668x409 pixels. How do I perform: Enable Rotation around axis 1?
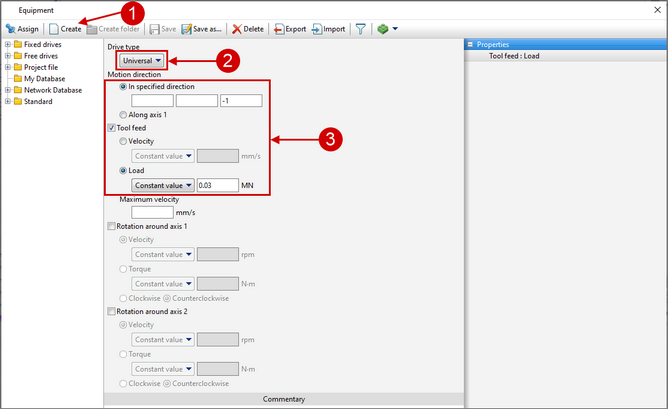(112, 227)
